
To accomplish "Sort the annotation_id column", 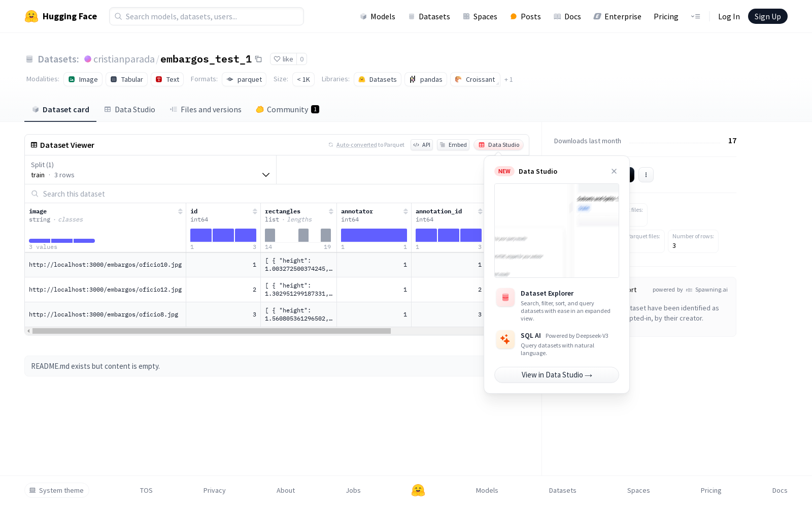I will [x=480, y=211].
